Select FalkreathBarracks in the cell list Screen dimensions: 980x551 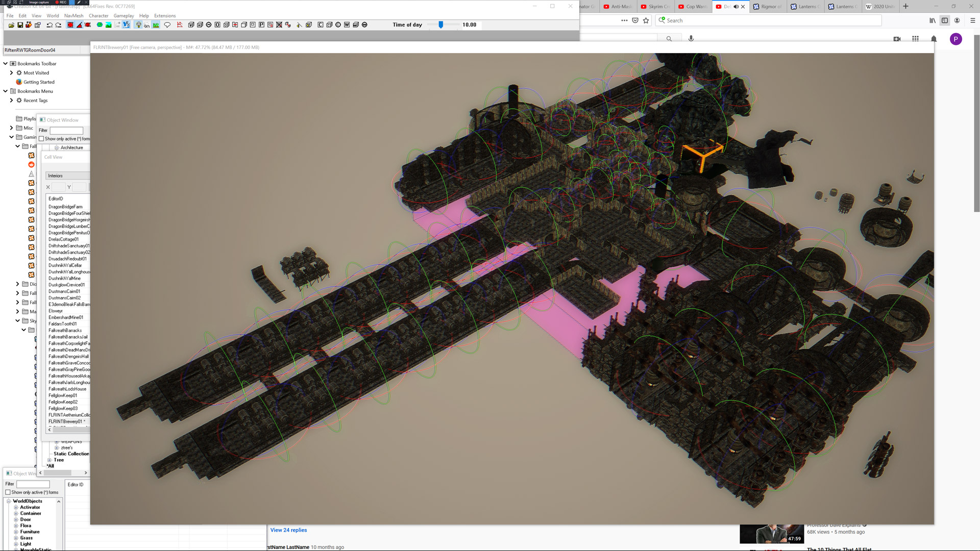tap(65, 331)
